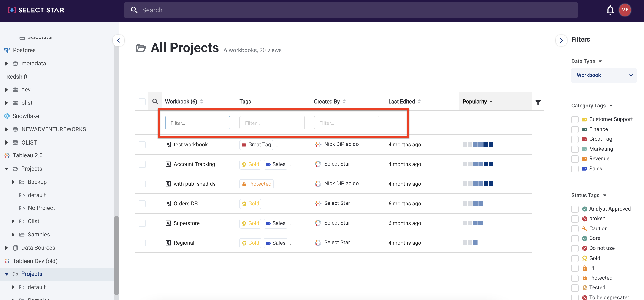
Task: Click the Postgres elephant icon
Action: click(x=7, y=50)
